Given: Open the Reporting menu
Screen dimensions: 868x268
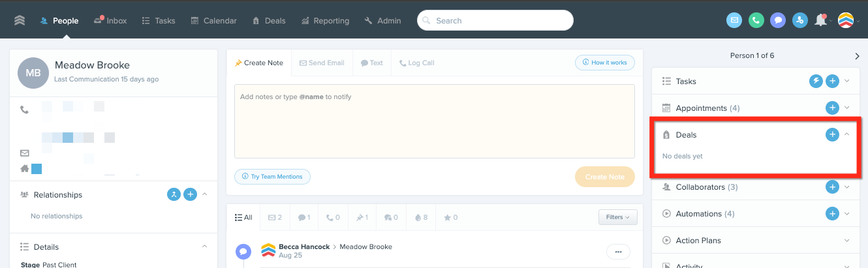Looking at the screenshot, I should 325,20.
